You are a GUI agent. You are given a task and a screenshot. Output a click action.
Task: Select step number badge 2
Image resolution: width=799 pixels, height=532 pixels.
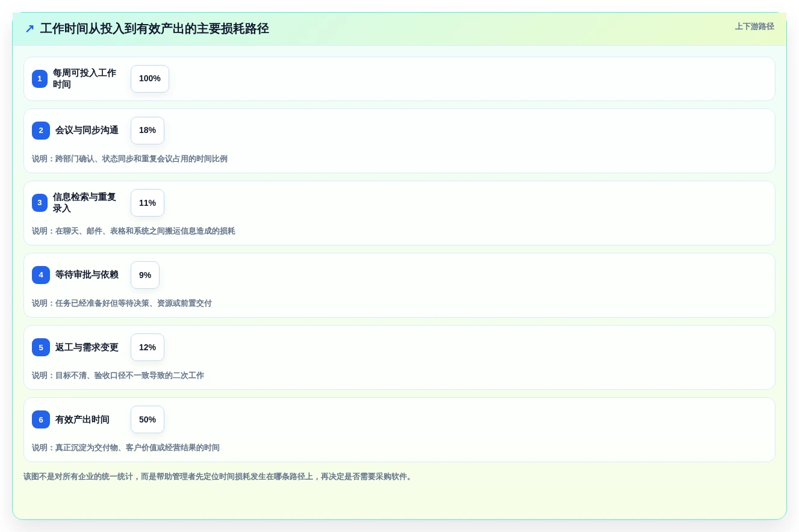[x=41, y=131]
